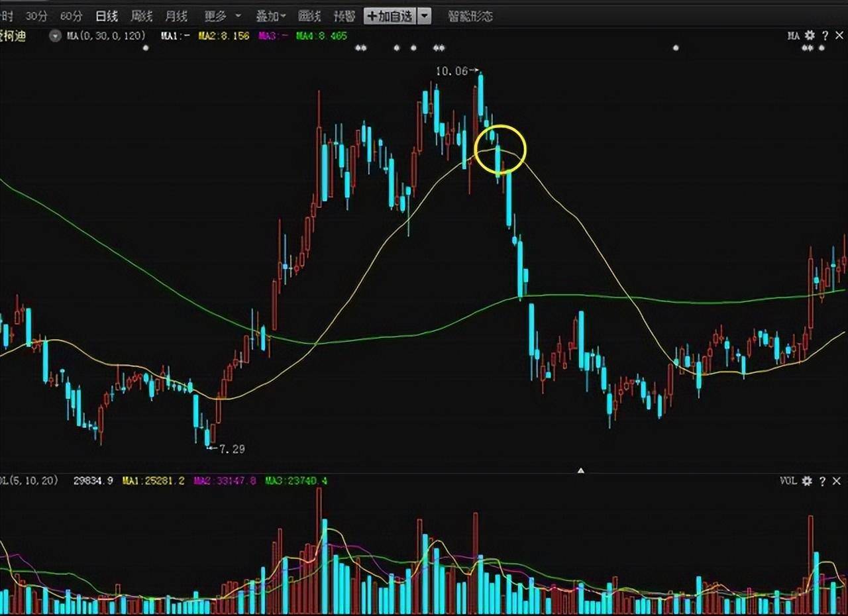This screenshot has width=848, height=616.
Task: Open the price chart MA settings gear
Action: coord(809,36)
